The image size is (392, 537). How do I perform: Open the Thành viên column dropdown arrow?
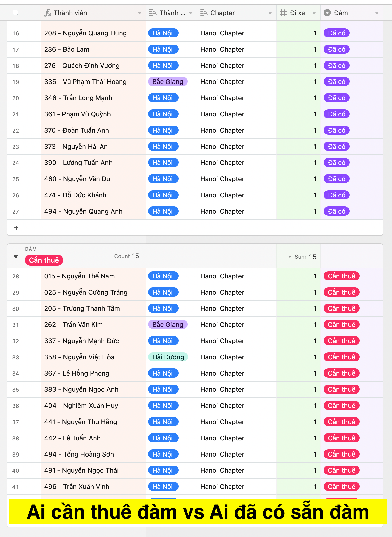pos(139,13)
